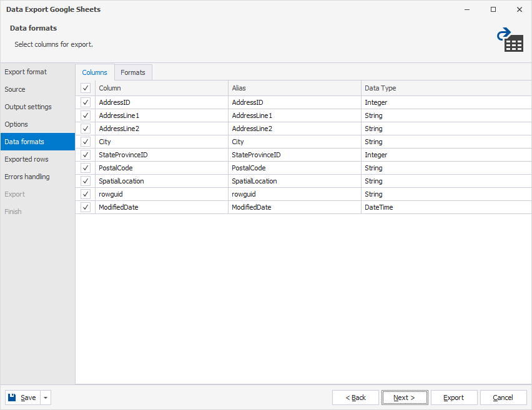This screenshot has width=532, height=410.
Task: Uncheck the ModifiedDate column checkbox
Action: tap(86, 207)
